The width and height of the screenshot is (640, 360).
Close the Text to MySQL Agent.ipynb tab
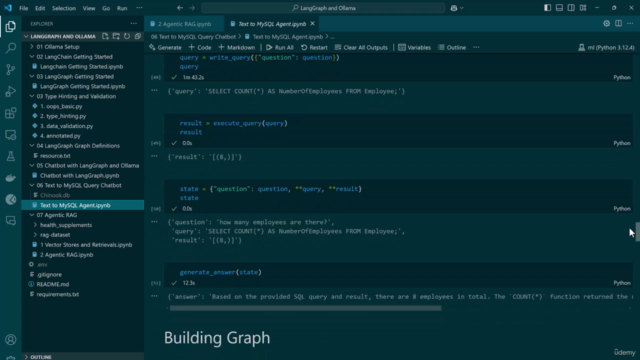[312, 24]
